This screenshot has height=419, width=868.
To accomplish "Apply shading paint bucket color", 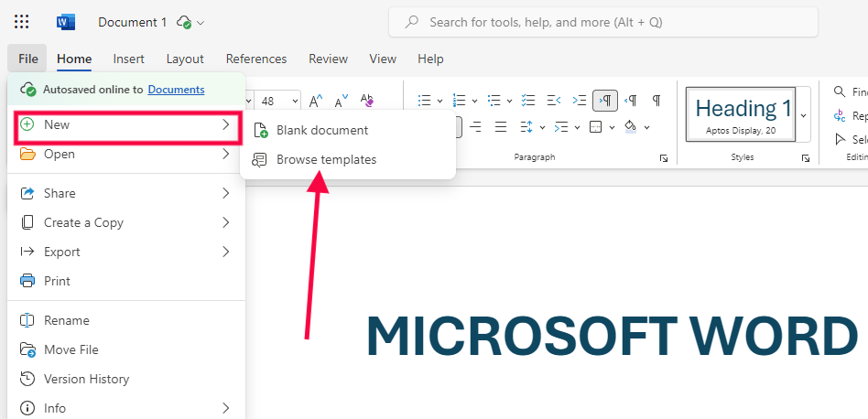I will [x=631, y=127].
